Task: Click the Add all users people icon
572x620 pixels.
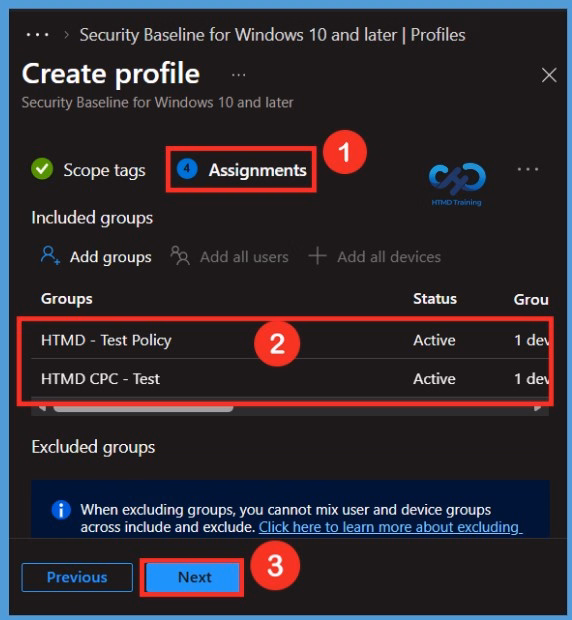Action: (180, 256)
